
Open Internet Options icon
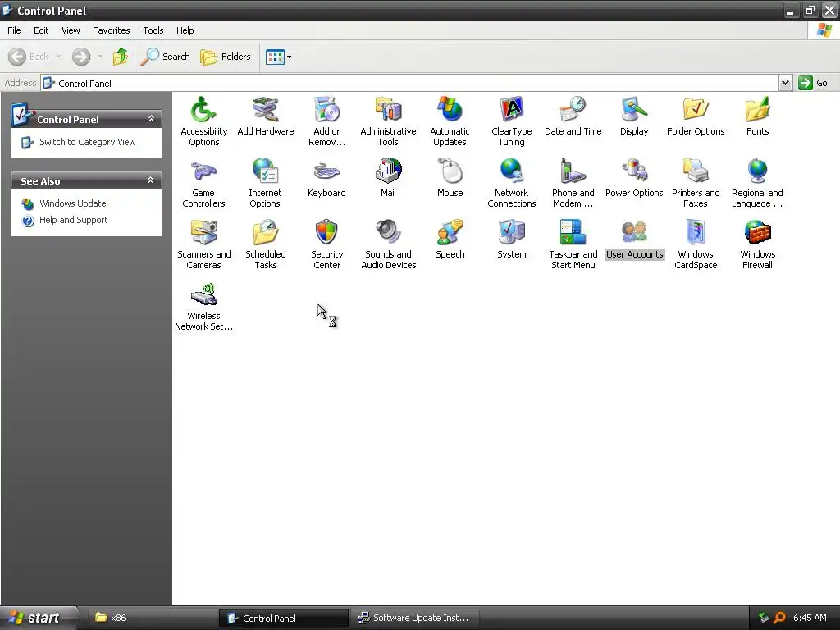click(265, 171)
